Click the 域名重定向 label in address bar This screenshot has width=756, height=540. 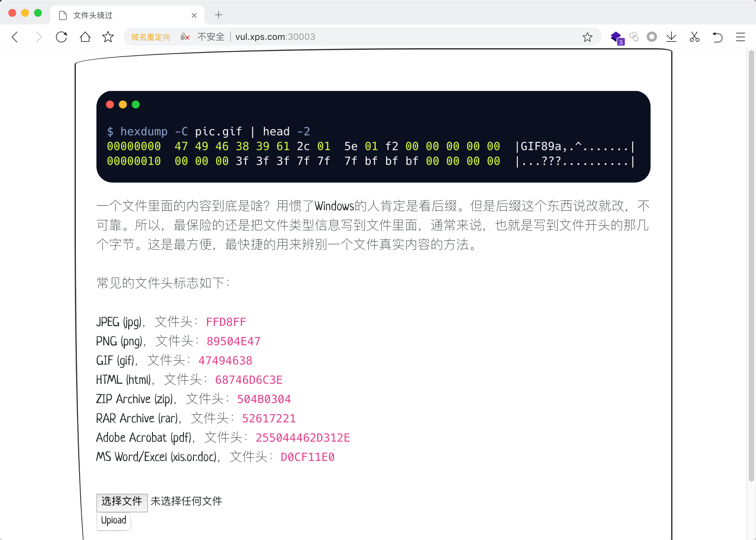tap(151, 37)
